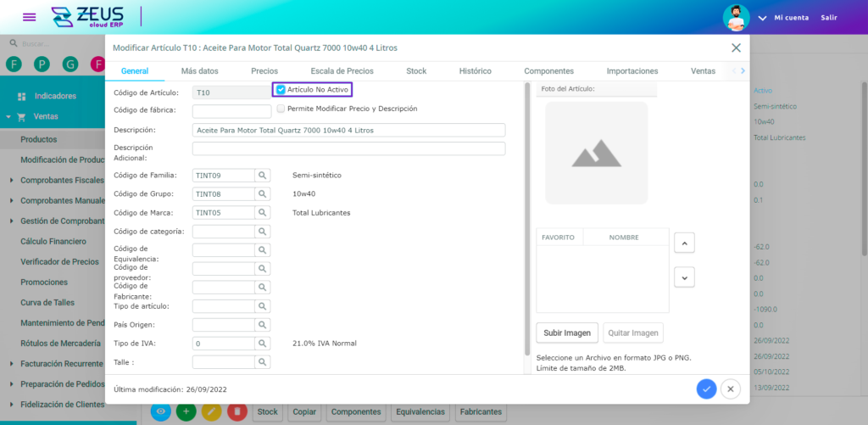The height and width of the screenshot is (425, 868).
Task: Click the green add plus button
Action: tap(186, 411)
